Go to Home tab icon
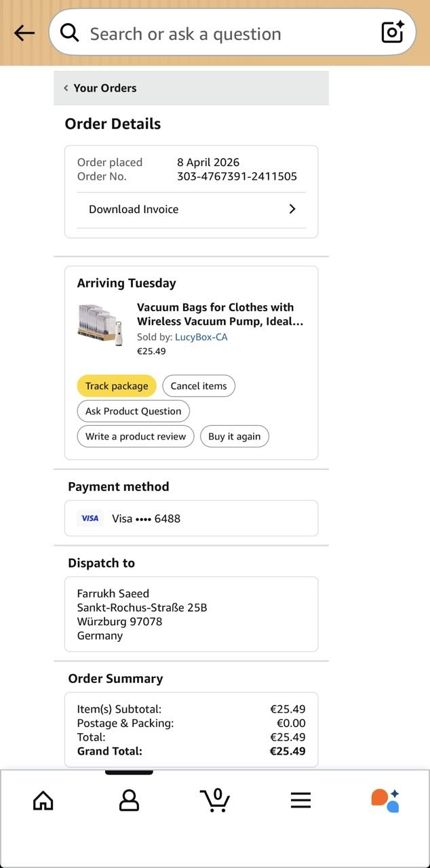The height and width of the screenshot is (868, 430). pyautogui.click(x=43, y=800)
